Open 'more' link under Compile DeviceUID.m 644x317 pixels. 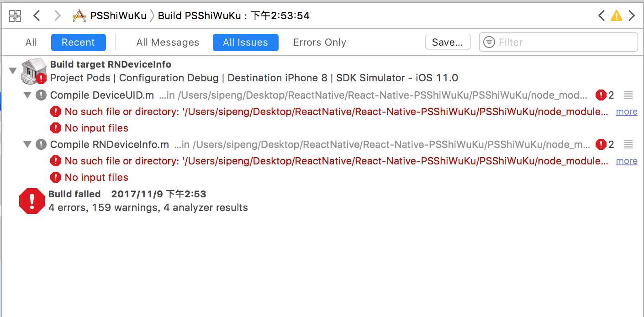[x=627, y=111]
